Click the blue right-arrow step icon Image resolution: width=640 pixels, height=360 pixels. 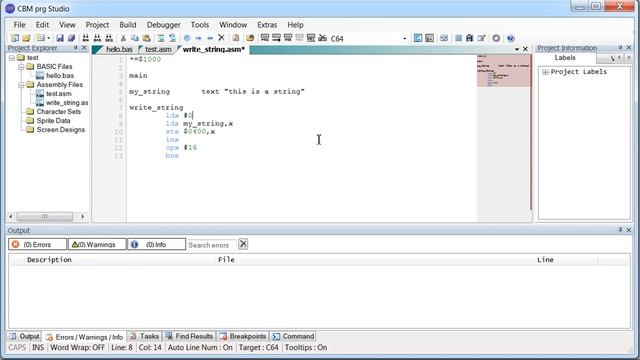(198, 38)
